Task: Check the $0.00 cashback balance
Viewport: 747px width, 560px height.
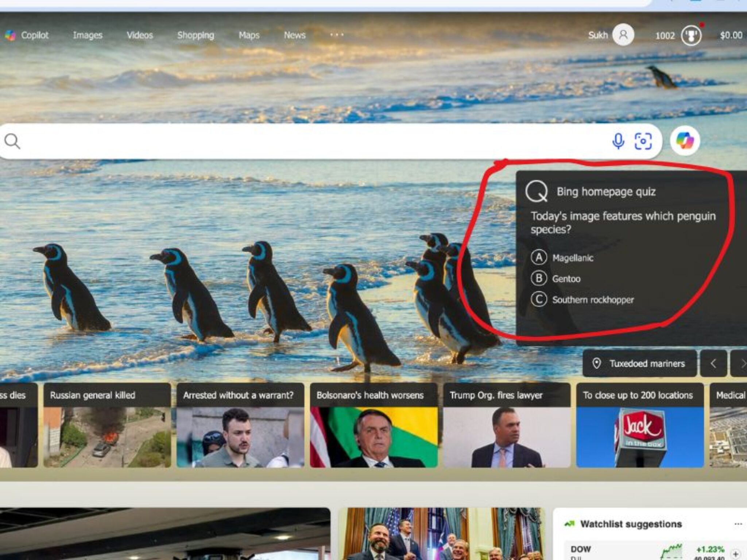Action: [x=731, y=35]
